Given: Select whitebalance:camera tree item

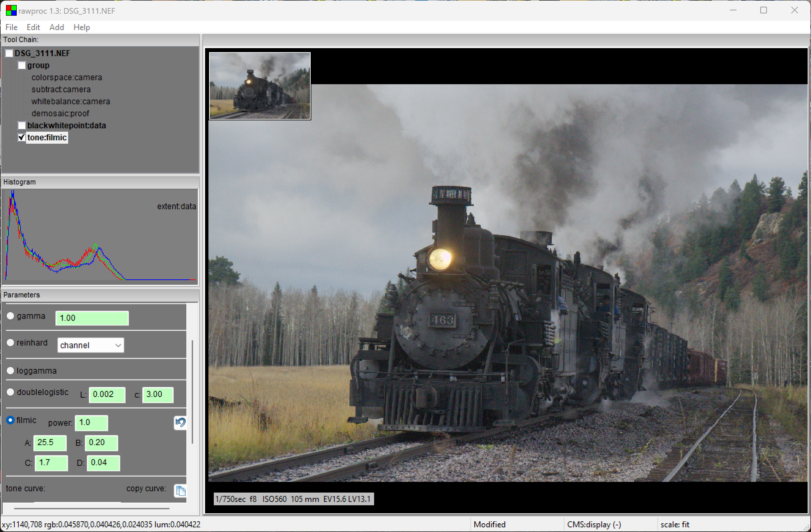Looking at the screenshot, I should (x=70, y=101).
